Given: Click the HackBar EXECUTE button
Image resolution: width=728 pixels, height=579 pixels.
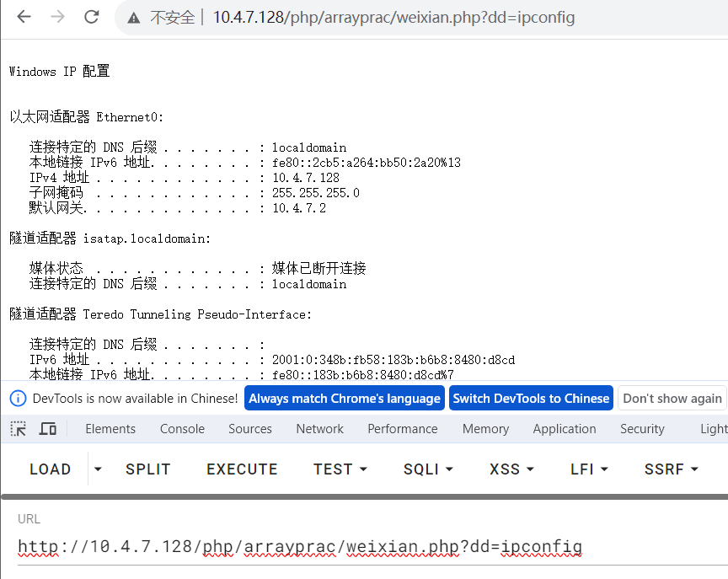Looking at the screenshot, I should pos(242,469).
